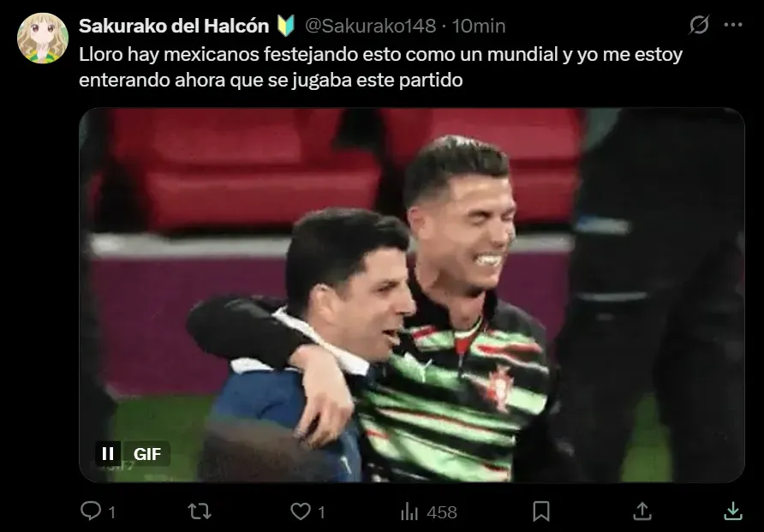Screen dimensions: 764x532
Task: Bookmark this tweet
Action: tap(541, 511)
